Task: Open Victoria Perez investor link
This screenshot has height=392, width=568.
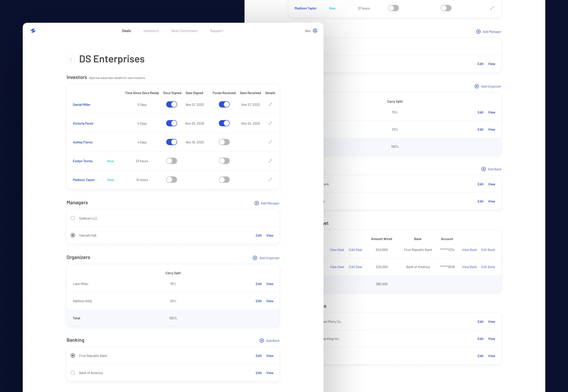Action: [83, 124]
